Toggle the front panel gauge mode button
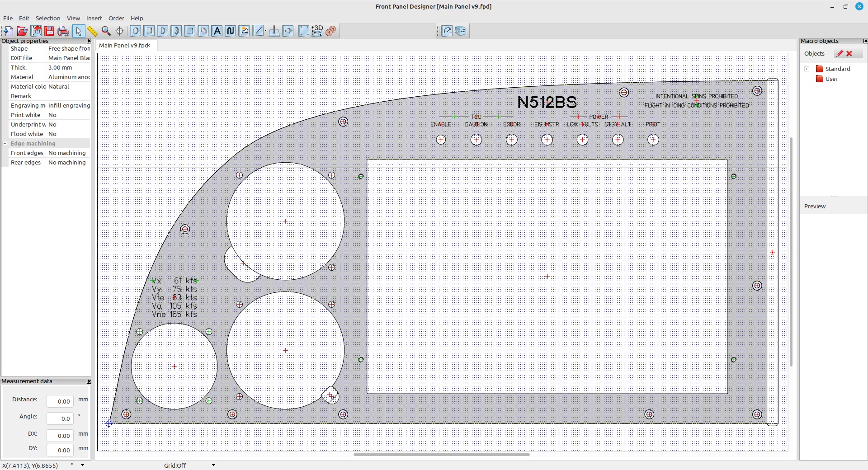 tap(447, 31)
